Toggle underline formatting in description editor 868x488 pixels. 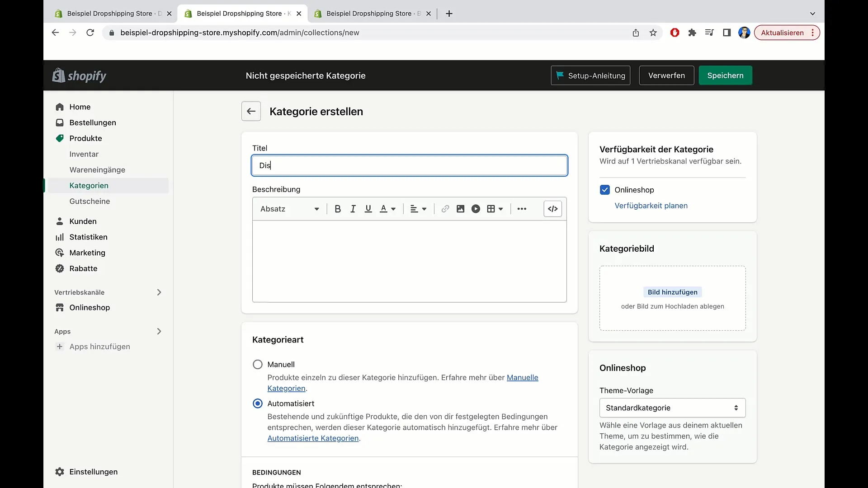click(368, 209)
